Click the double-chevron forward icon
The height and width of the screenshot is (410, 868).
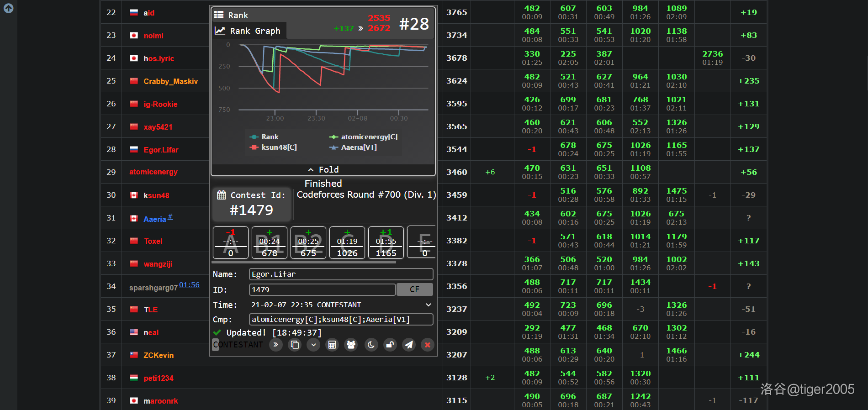pos(275,345)
